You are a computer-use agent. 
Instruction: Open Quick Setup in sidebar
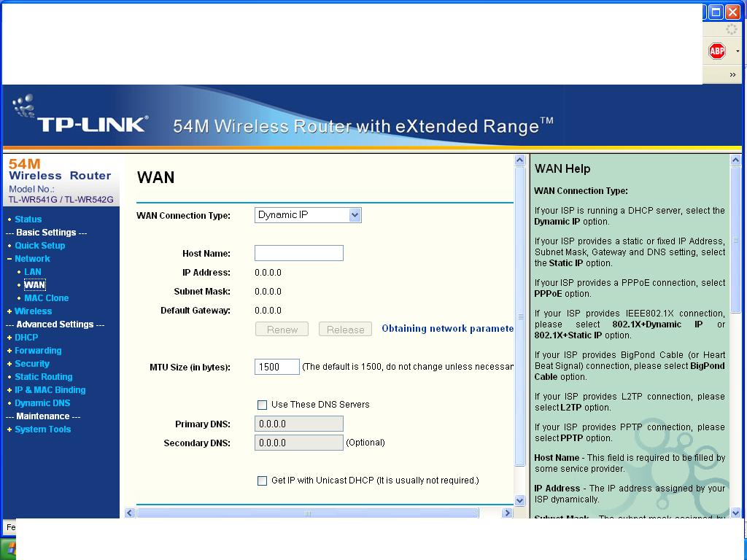(x=39, y=245)
